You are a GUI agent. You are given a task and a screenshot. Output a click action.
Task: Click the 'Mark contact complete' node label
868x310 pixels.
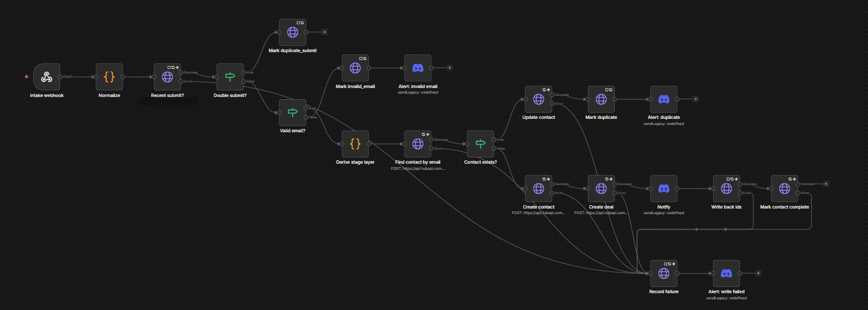(x=784, y=207)
